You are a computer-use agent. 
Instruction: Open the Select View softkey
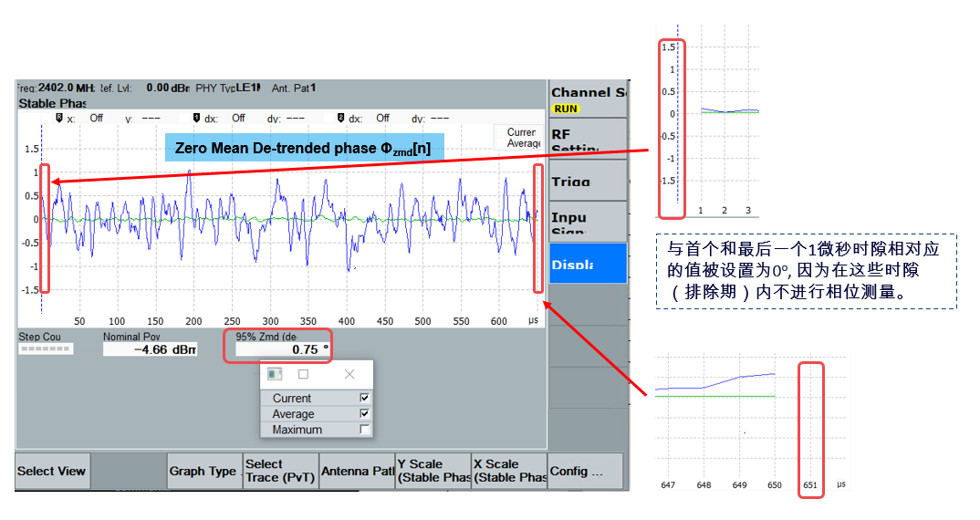[52, 472]
